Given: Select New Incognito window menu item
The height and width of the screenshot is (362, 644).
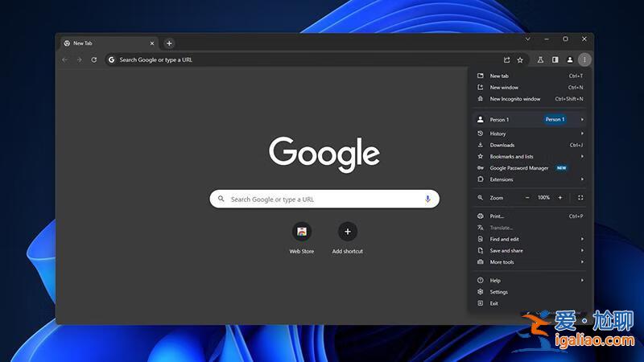Looking at the screenshot, I should 515,99.
